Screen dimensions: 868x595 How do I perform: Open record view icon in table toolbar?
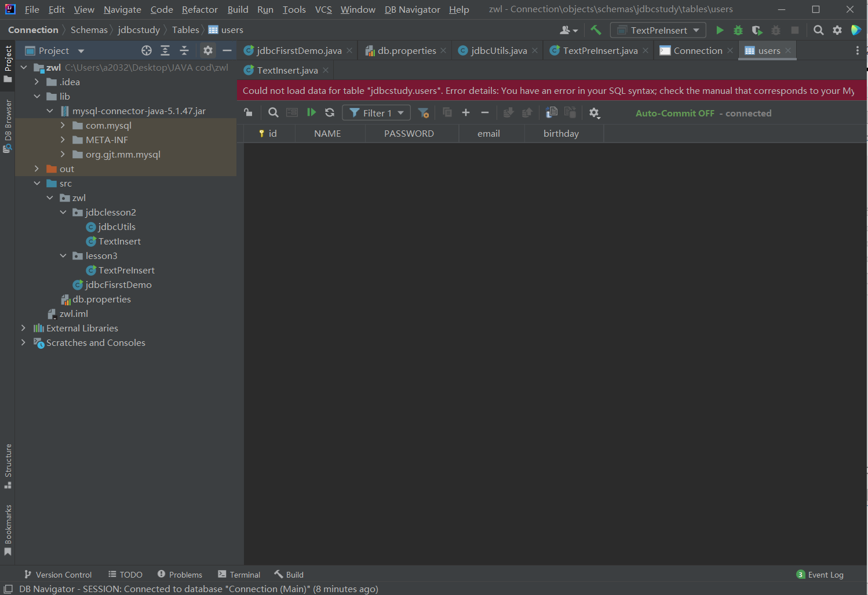pyautogui.click(x=292, y=112)
